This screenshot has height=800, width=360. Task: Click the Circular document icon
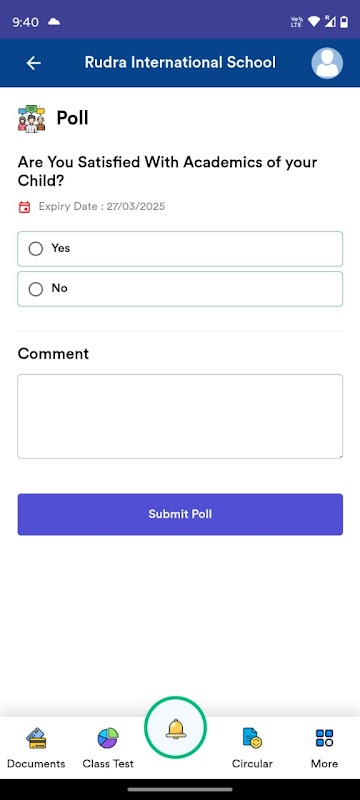tap(252, 738)
